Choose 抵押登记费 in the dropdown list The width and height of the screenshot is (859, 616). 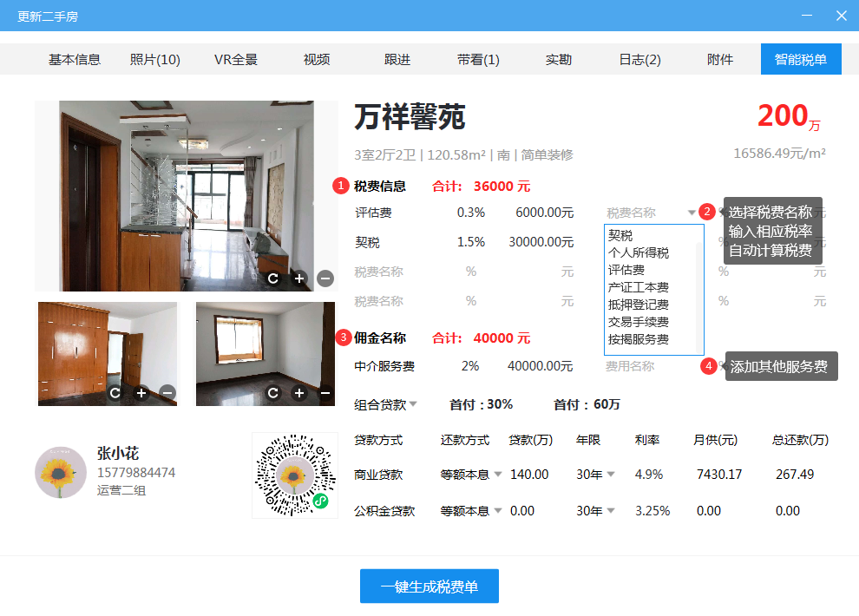pos(639,305)
